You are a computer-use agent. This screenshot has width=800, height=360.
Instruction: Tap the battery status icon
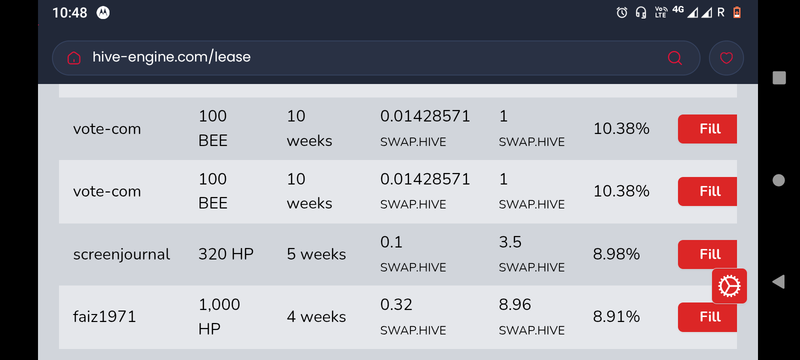tap(737, 13)
